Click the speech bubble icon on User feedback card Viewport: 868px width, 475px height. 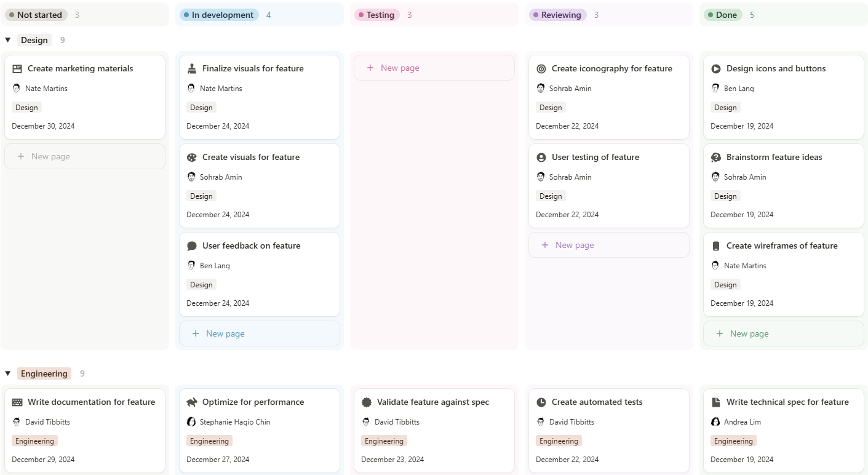192,246
